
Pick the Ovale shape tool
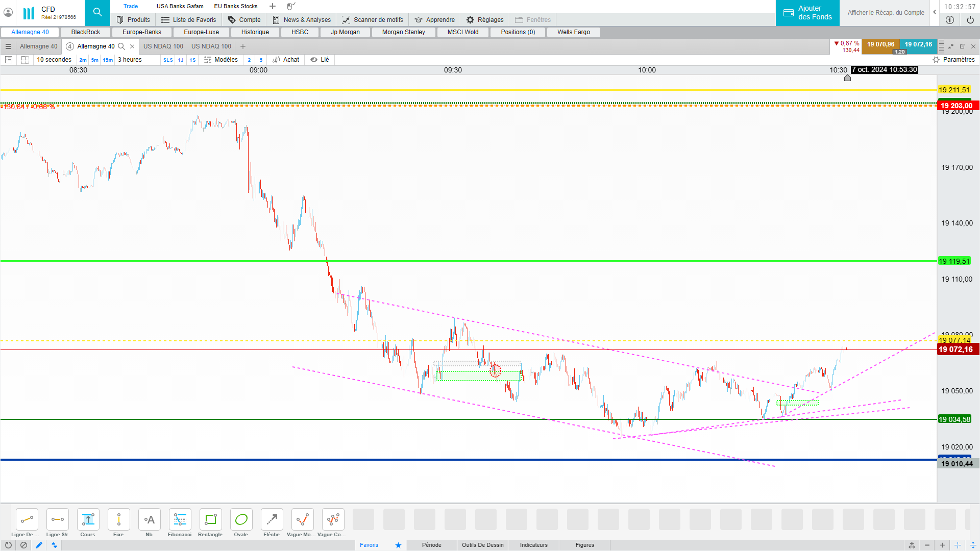[241, 520]
